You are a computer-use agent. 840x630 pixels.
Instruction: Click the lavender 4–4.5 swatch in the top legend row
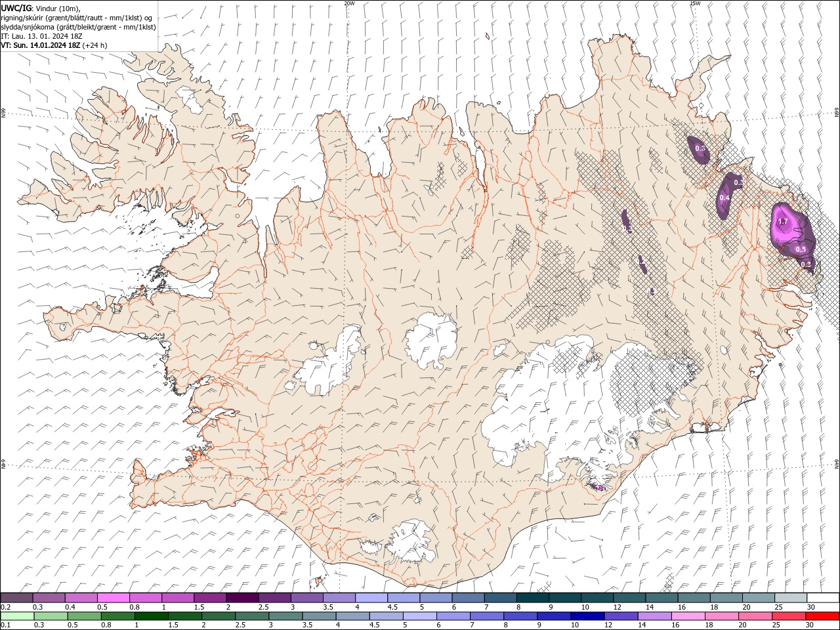coord(371,598)
